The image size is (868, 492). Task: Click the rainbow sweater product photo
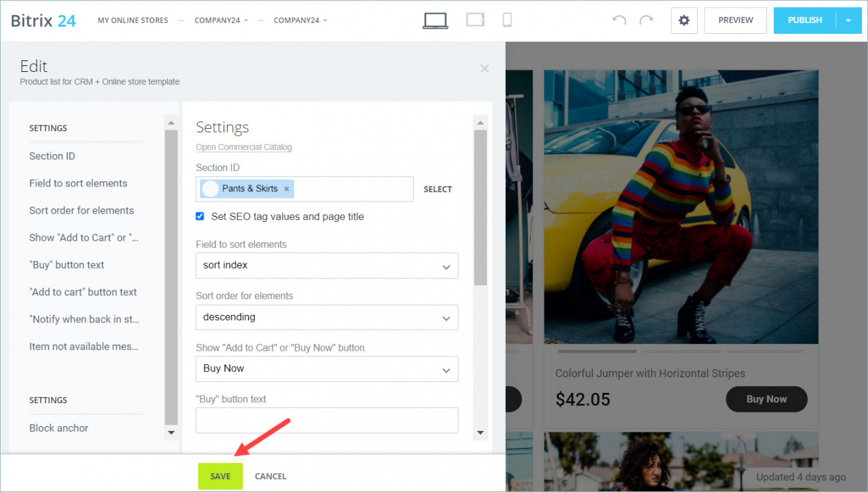[682, 207]
